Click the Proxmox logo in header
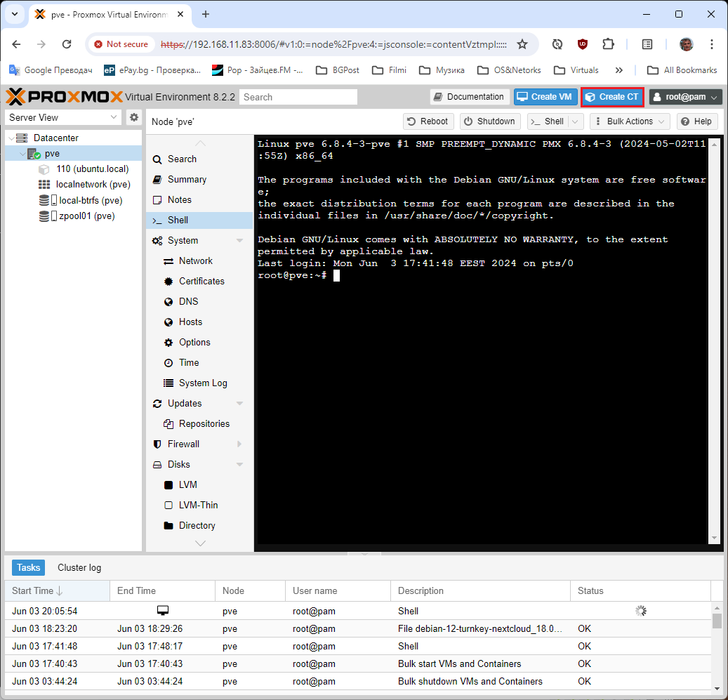Viewport: 728px width, 700px height. click(64, 97)
